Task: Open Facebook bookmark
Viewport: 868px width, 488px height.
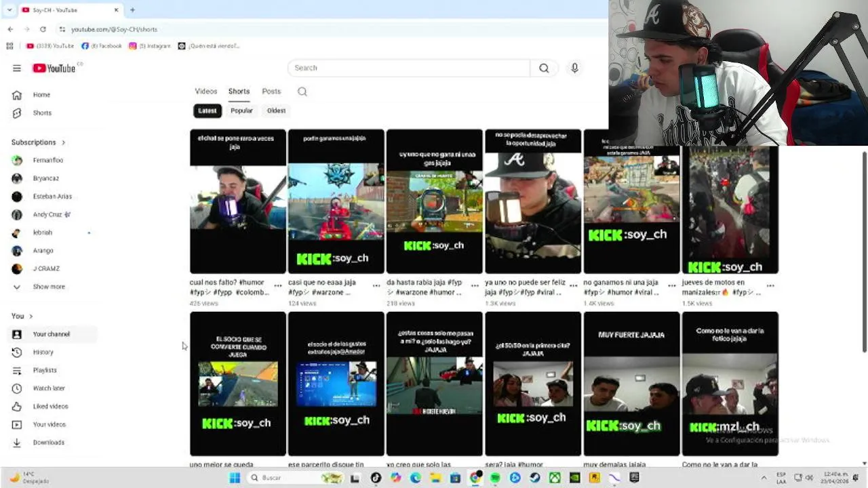Action: tap(102, 46)
